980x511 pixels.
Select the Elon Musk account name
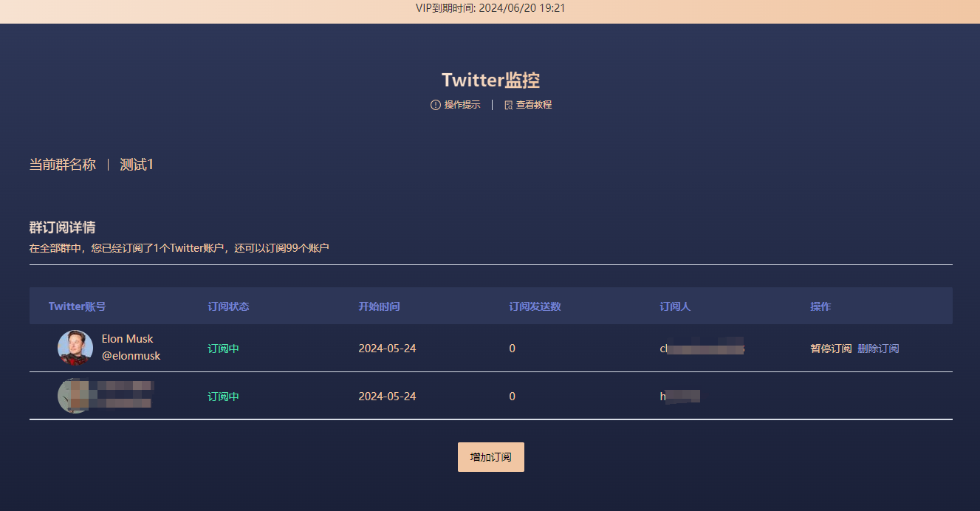pyautogui.click(x=128, y=339)
